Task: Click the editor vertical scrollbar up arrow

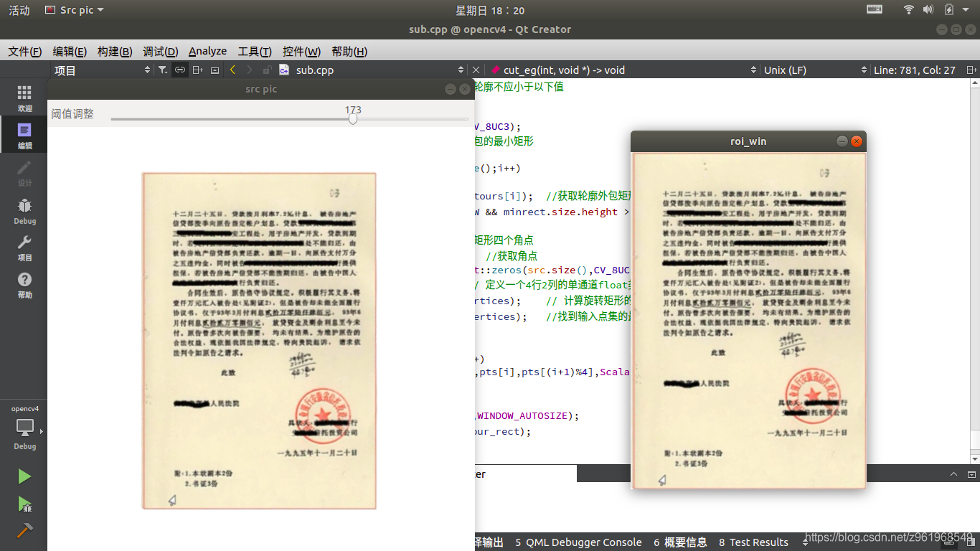Action: (x=974, y=83)
